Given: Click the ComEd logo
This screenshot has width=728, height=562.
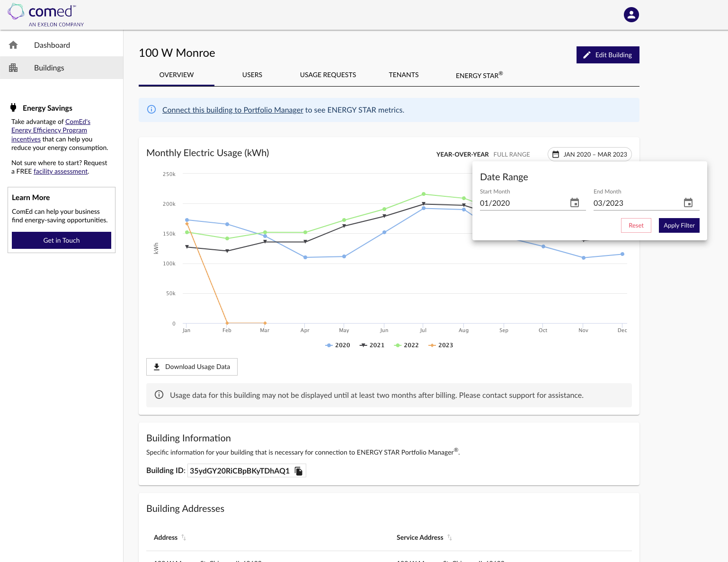Looking at the screenshot, I should coord(45,15).
